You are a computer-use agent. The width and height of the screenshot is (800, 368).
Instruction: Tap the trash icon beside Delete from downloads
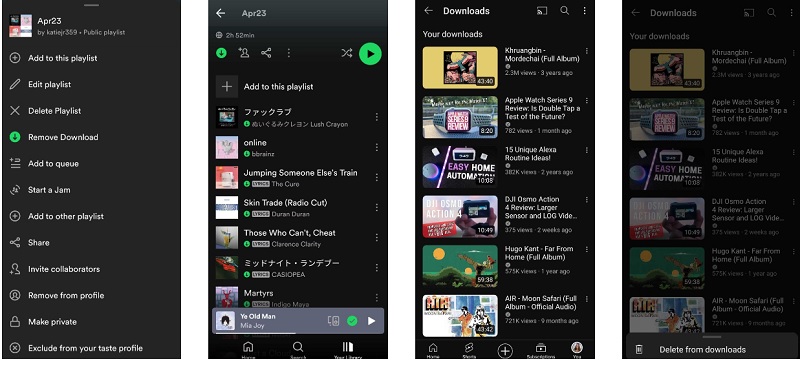[639, 350]
